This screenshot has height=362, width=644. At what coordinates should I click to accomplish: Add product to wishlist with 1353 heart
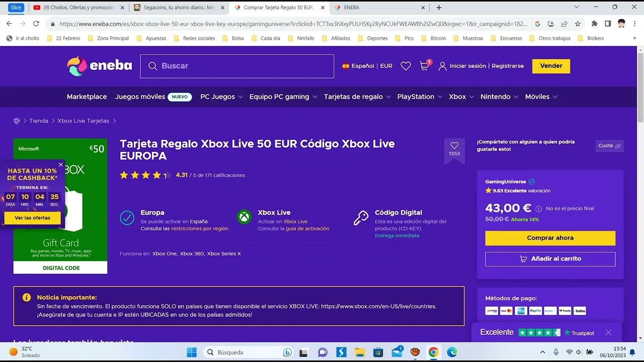pos(454,146)
